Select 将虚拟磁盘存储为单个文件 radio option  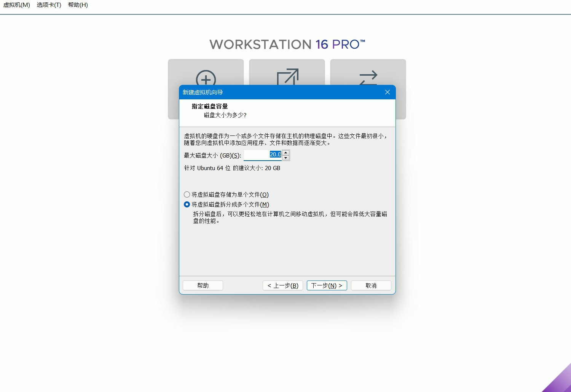[187, 194]
